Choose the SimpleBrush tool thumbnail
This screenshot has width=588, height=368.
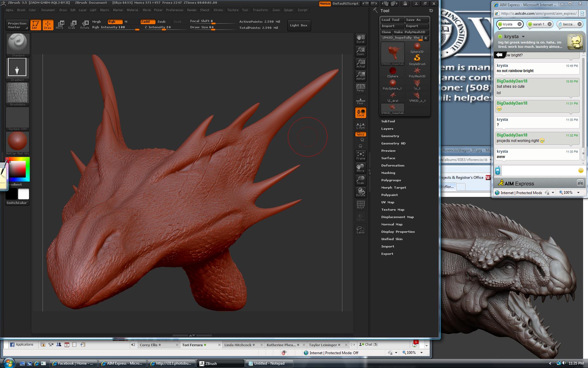click(417, 59)
